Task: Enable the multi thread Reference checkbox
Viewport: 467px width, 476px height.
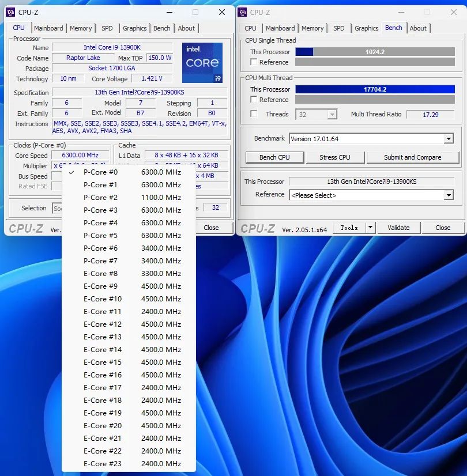Action: coord(254,100)
